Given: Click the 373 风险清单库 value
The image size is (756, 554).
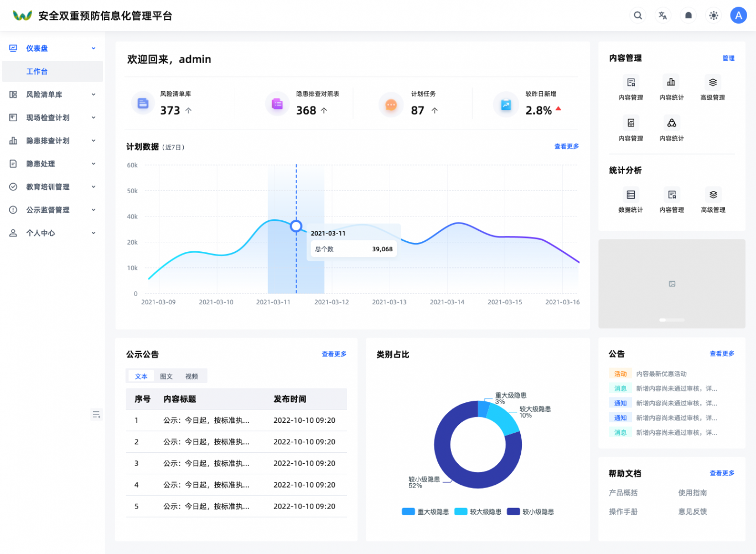Looking at the screenshot, I should click(x=170, y=111).
